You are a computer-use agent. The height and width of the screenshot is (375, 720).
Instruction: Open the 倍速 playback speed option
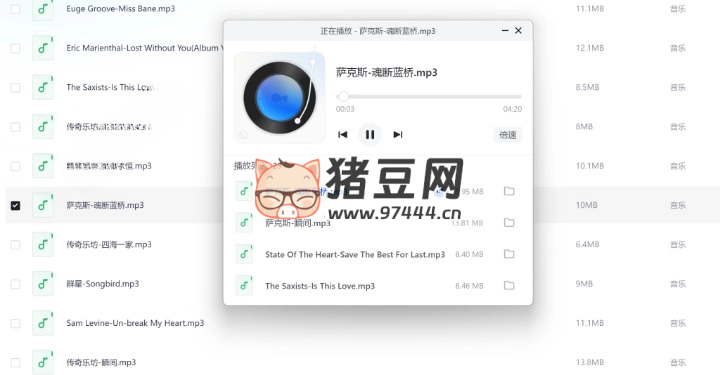507,135
